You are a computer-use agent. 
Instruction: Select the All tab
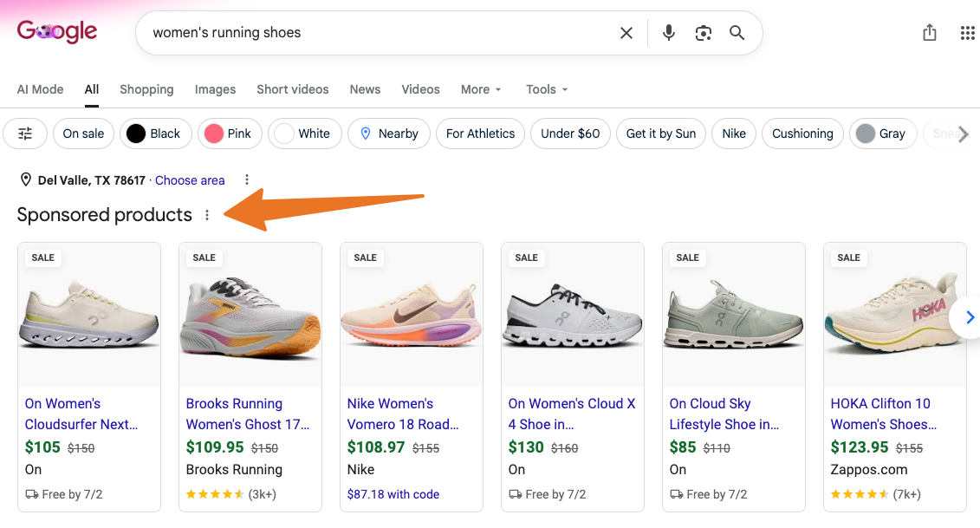tap(92, 88)
